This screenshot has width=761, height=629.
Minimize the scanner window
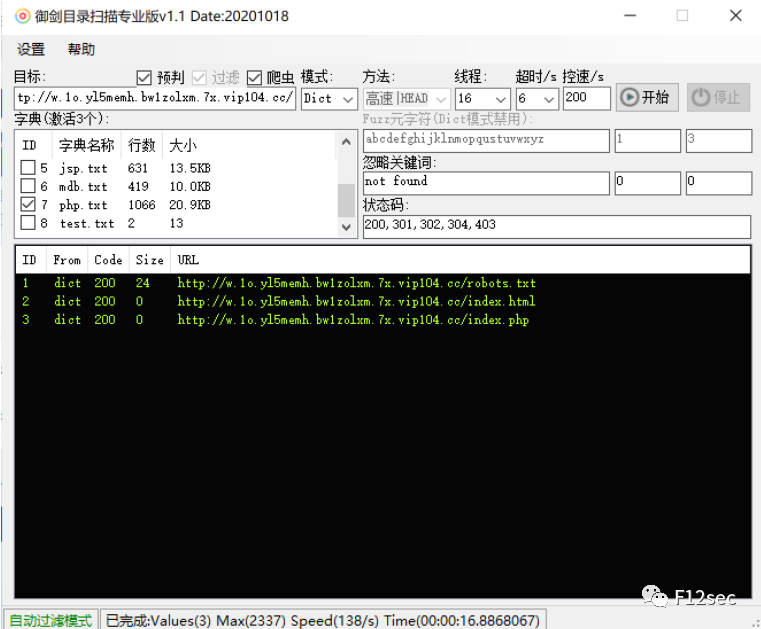630,16
